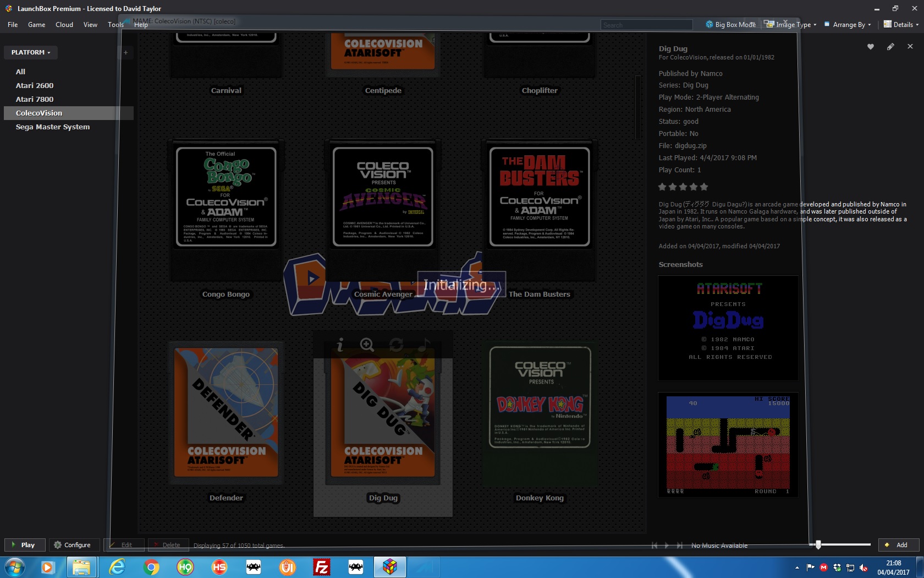
Task: Skip to next music track
Action: [680, 546]
